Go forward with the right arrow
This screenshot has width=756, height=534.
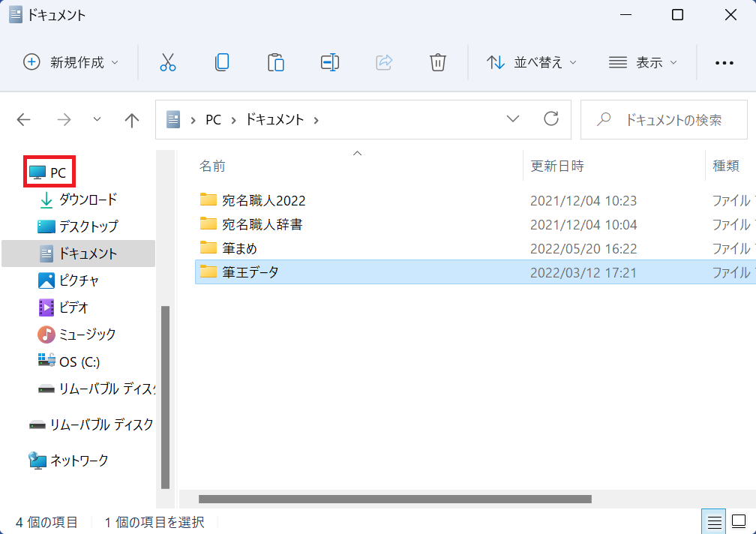click(64, 119)
